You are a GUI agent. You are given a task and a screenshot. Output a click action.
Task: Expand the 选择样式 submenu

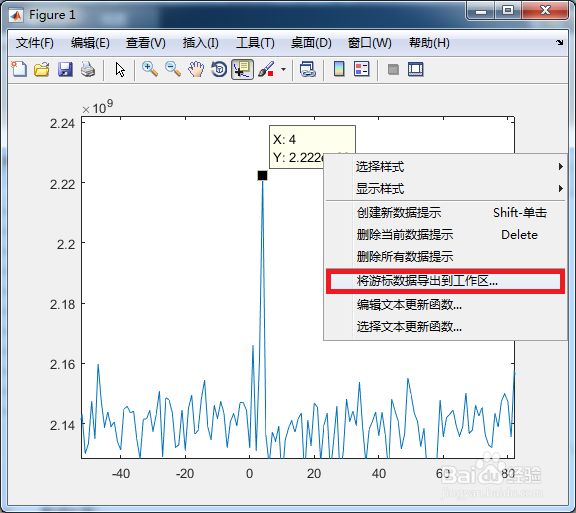pyautogui.click(x=445, y=167)
